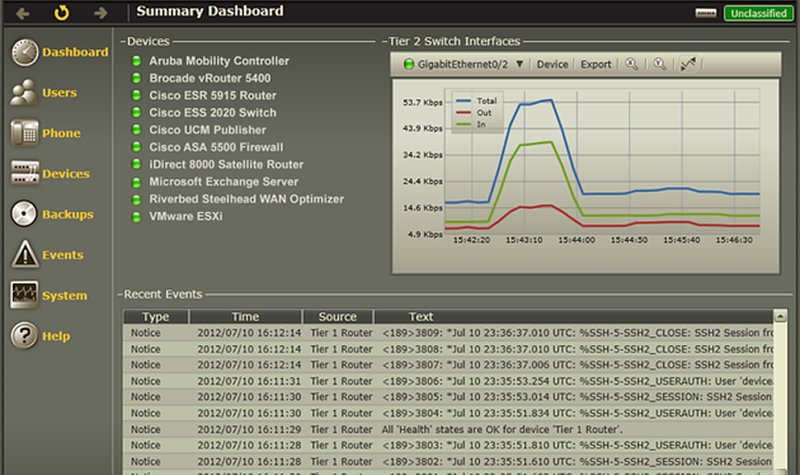
Task: Open the Backups disc icon
Action: tap(24, 213)
